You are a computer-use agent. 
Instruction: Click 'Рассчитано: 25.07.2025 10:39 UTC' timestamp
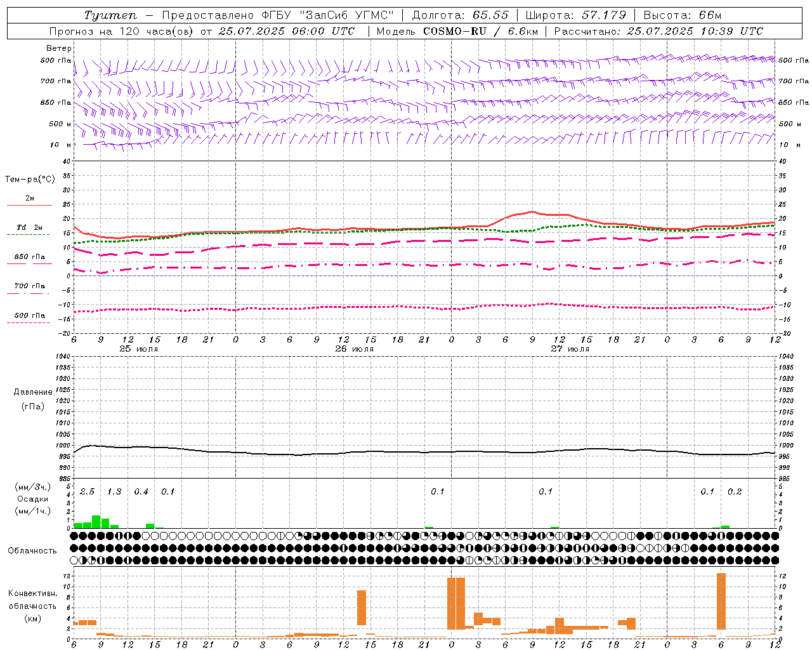click(658, 31)
